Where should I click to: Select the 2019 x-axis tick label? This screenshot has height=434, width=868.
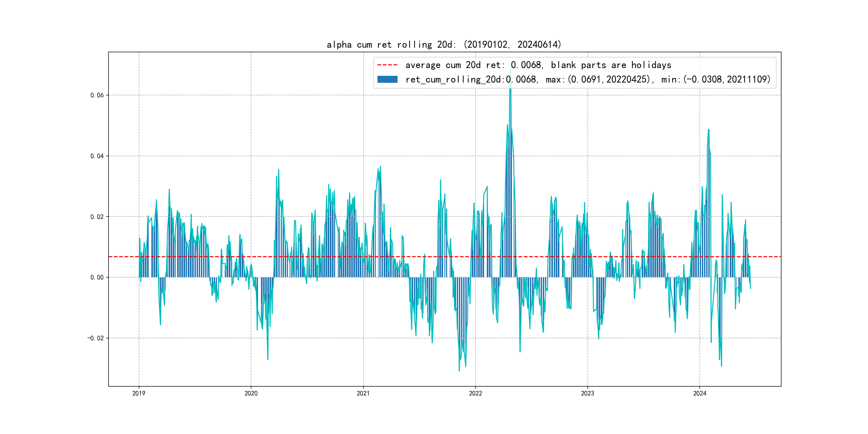[139, 393]
